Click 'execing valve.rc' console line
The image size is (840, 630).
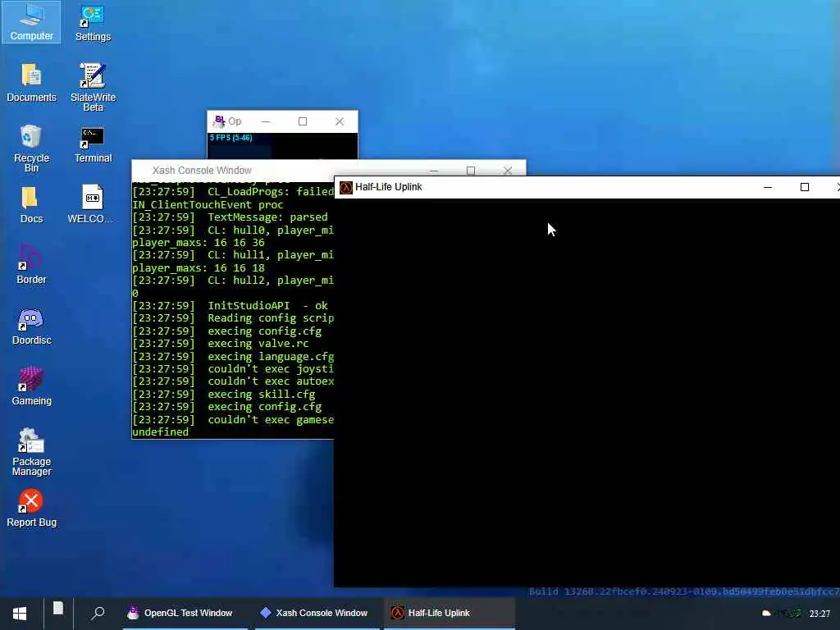[220, 344]
